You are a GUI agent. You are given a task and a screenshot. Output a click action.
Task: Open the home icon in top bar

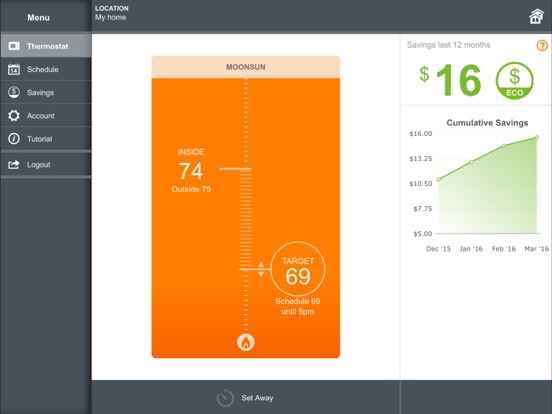click(x=536, y=17)
